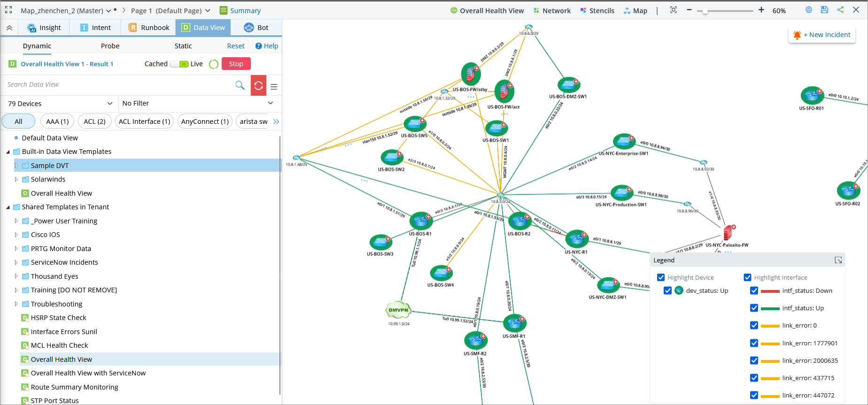
Task: Click the share icon in top toolbar
Action: (x=840, y=10)
